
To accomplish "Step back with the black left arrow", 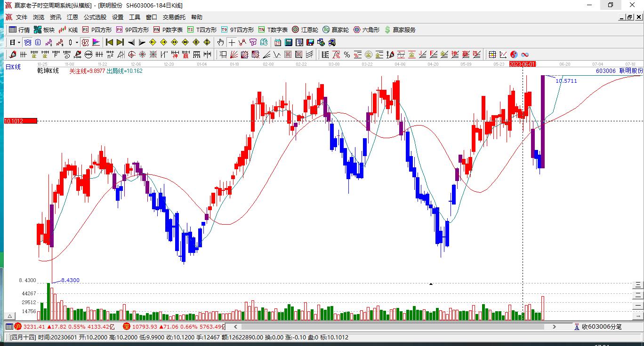I will coord(131,42).
